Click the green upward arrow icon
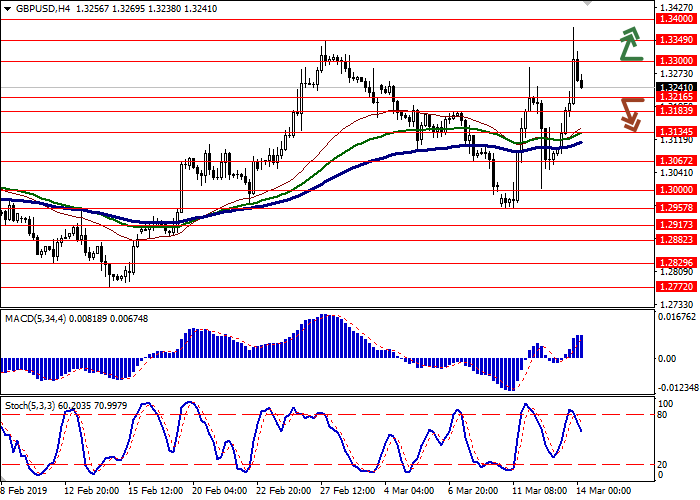This screenshot has width=700, height=500. click(x=630, y=44)
